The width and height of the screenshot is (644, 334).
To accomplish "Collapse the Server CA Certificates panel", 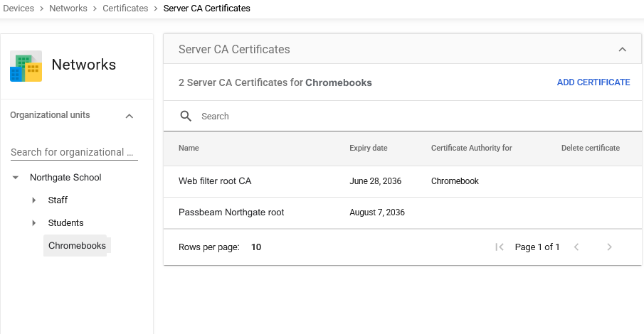I will (x=623, y=49).
